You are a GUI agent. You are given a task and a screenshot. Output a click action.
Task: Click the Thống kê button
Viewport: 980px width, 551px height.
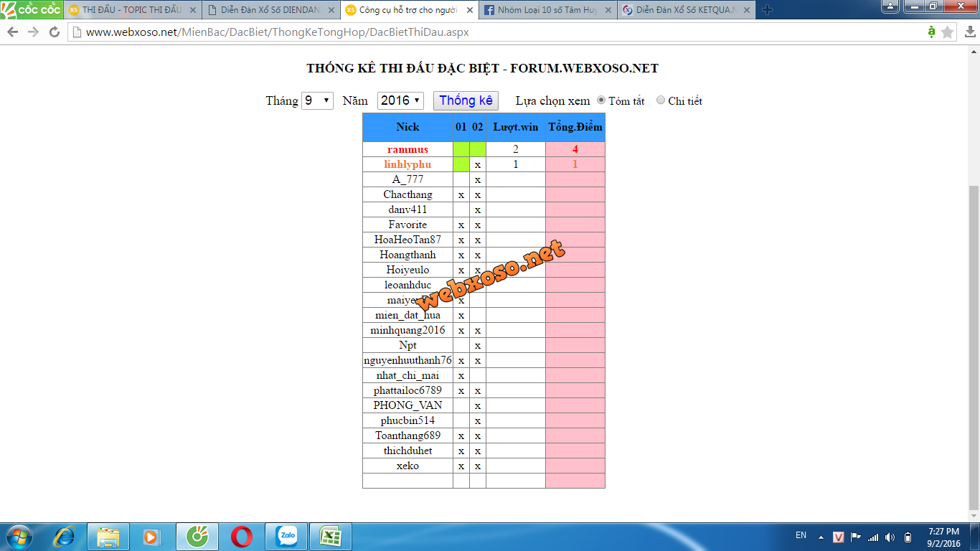coord(466,100)
